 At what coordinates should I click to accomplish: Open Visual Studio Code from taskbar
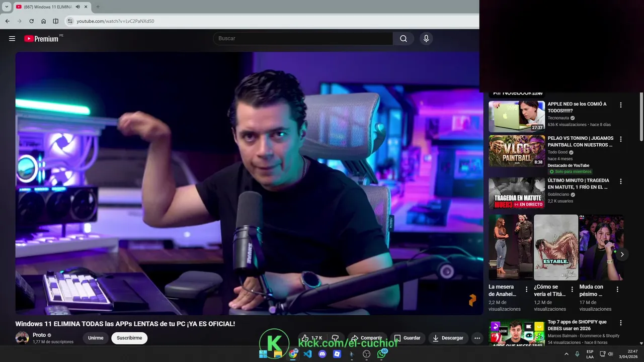307,354
